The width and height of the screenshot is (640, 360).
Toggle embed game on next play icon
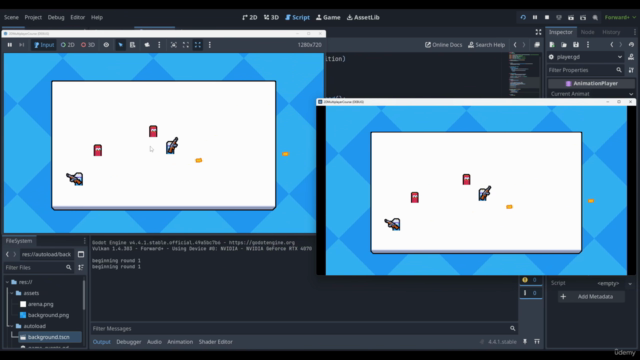coord(173,45)
